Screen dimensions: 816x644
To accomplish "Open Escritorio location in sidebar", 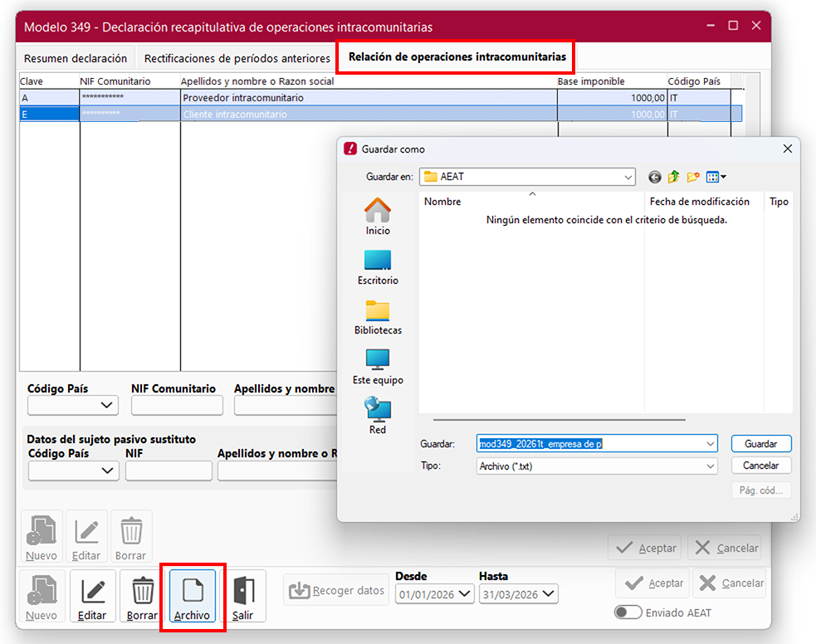I will 378,267.
